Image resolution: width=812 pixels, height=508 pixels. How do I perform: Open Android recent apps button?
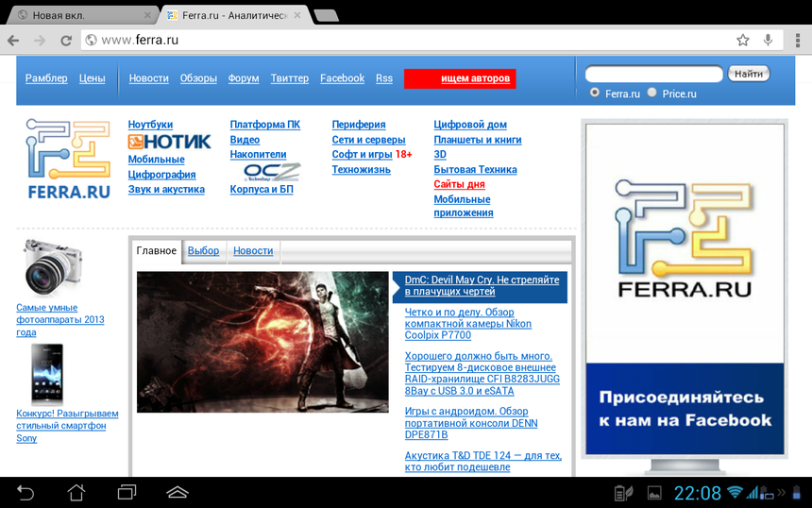click(x=127, y=492)
